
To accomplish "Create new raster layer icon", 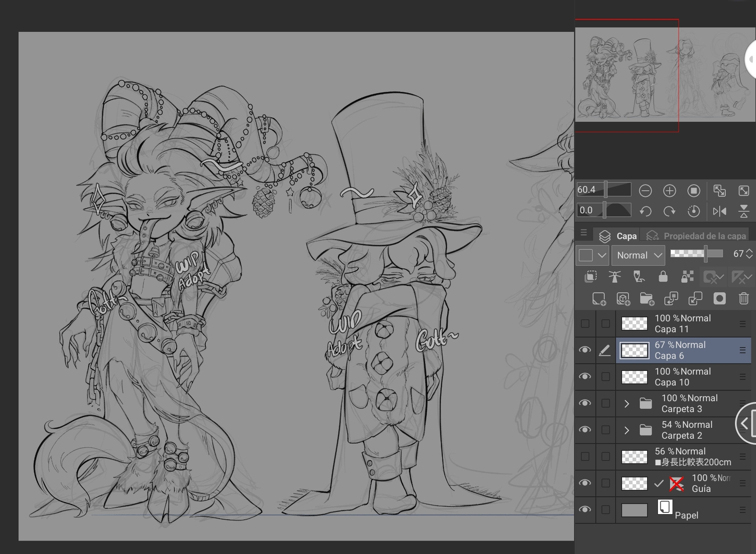I will 599,299.
